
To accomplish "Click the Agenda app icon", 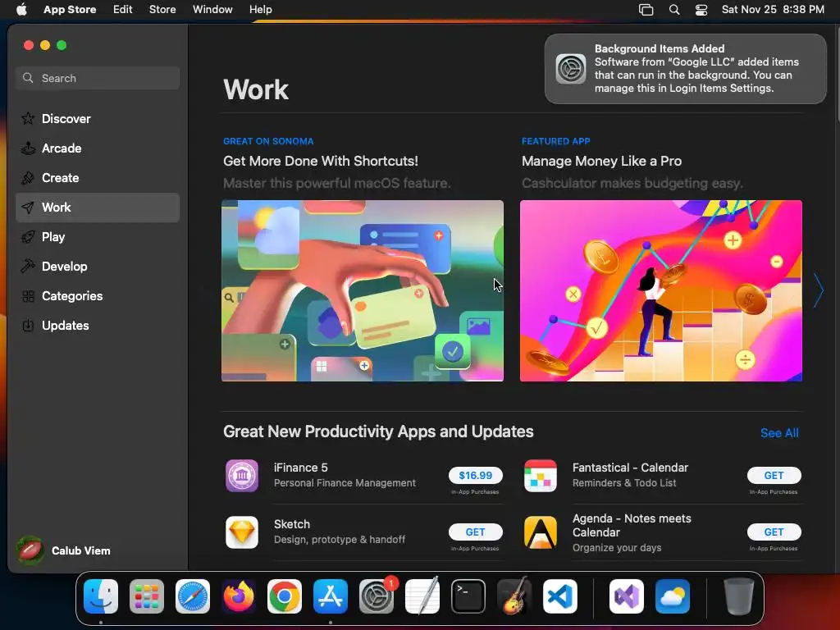I will (x=540, y=532).
